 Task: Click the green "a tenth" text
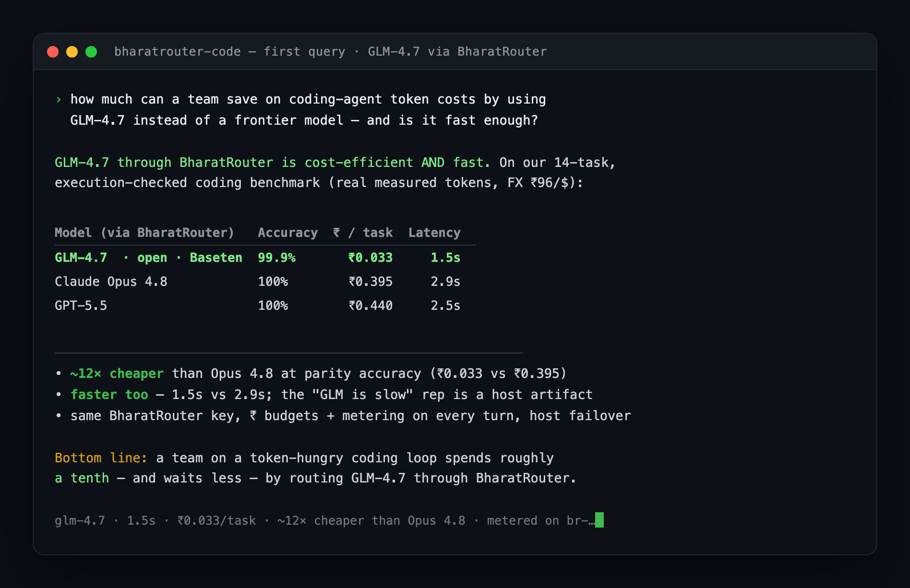pyautogui.click(x=82, y=478)
